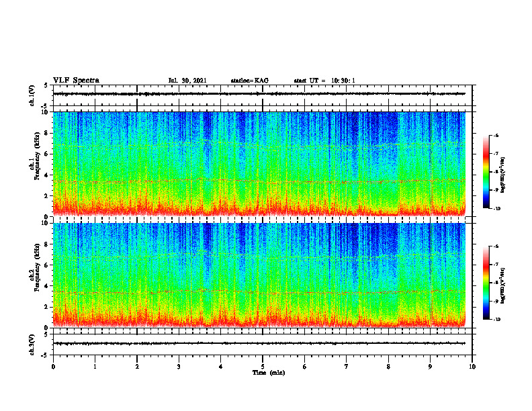Click time axis tick label "9"
This screenshot has height=411, width=532.
pyautogui.click(x=430, y=367)
